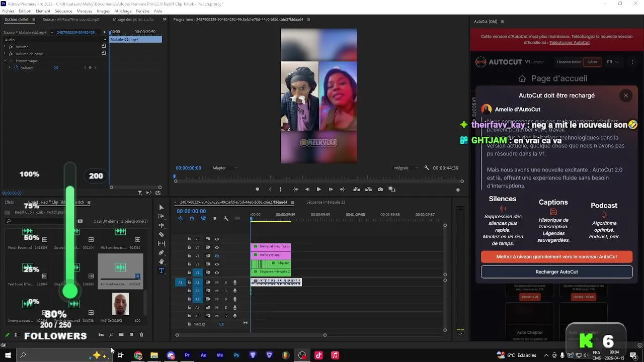Open the FR language dropdown in AutoCut

(613, 62)
